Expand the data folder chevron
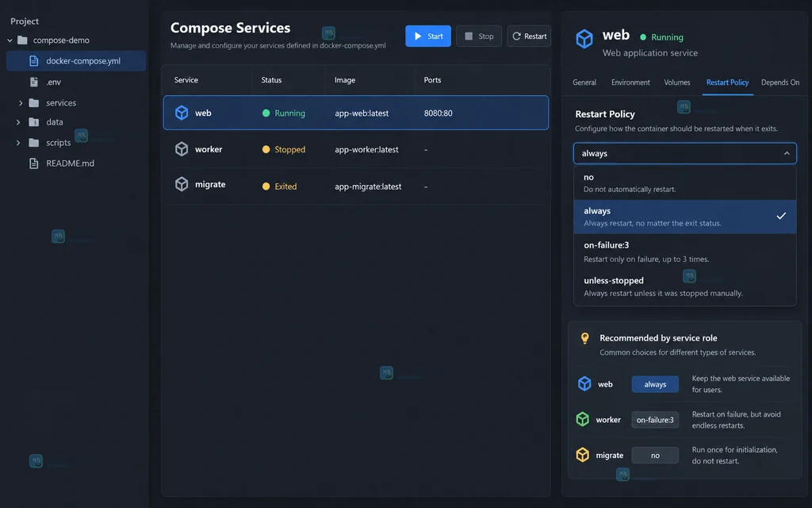Screen dimensions: 812x508 (x=18, y=121)
